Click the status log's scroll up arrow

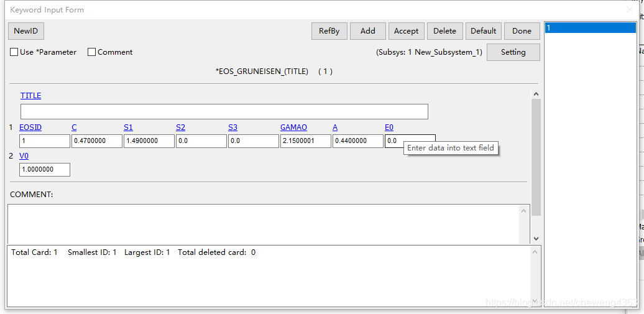point(535,252)
